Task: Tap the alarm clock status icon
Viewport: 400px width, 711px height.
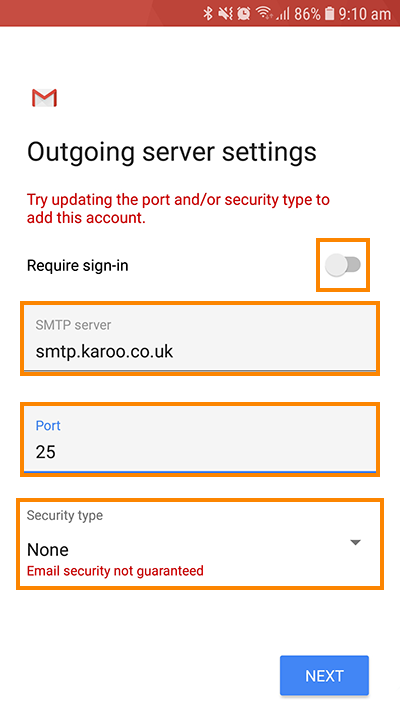Action: point(244,14)
